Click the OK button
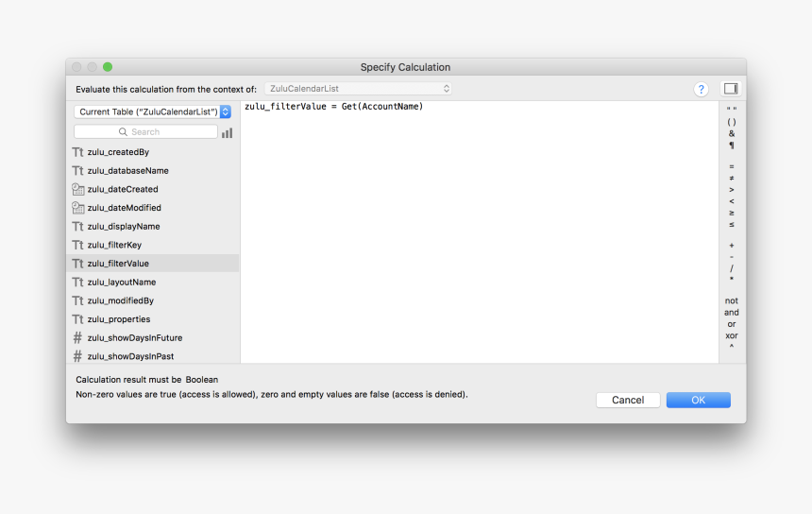 coord(698,400)
